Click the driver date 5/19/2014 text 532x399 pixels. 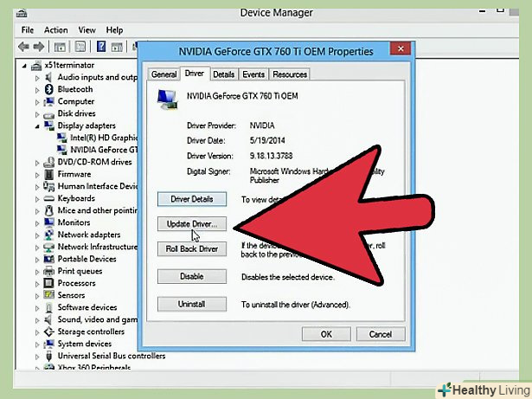click(267, 140)
